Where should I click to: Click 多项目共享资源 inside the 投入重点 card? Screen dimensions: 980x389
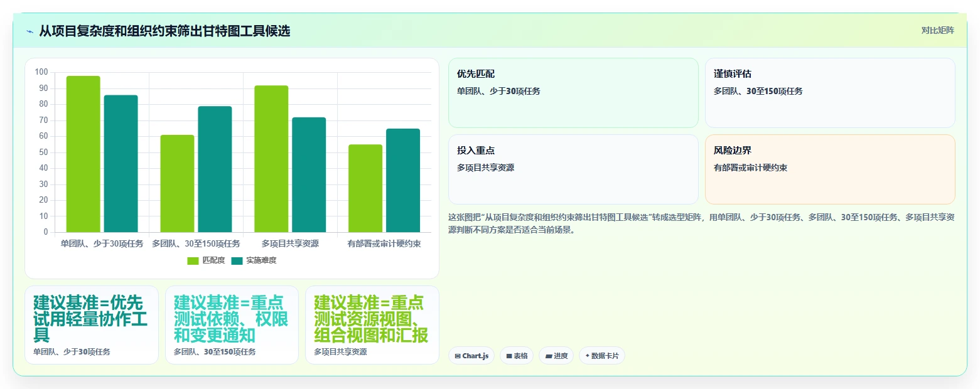pyautogui.click(x=486, y=168)
